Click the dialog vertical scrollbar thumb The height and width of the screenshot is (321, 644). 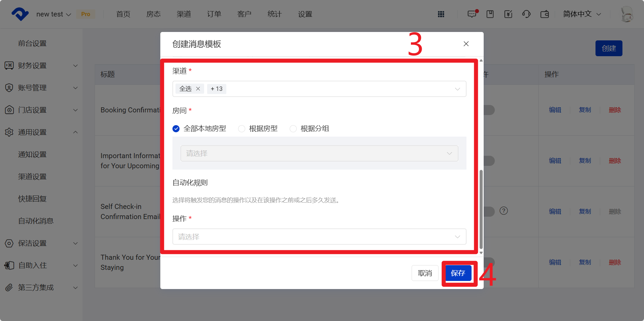coord(481,209)
